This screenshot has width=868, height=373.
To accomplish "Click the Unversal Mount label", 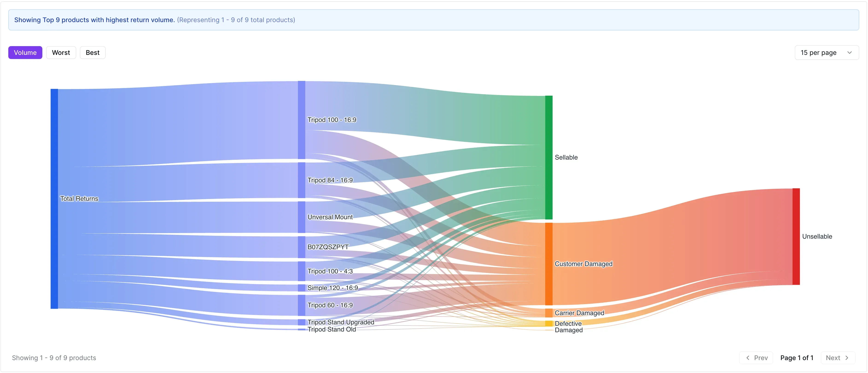I will [330, 217].
